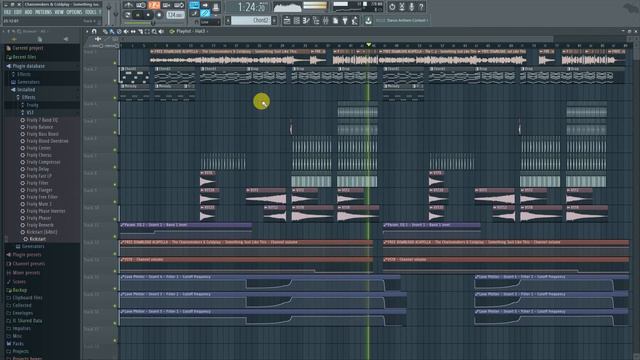This screenshot has height=360, width=640.
Task: Click the master pitch knob
Action: 116,14
